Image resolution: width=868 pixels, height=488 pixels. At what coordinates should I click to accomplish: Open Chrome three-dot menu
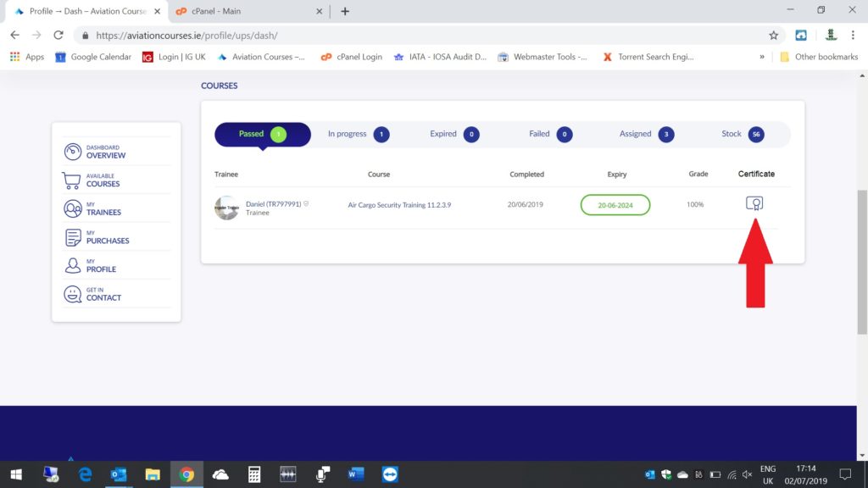(852, 36)
